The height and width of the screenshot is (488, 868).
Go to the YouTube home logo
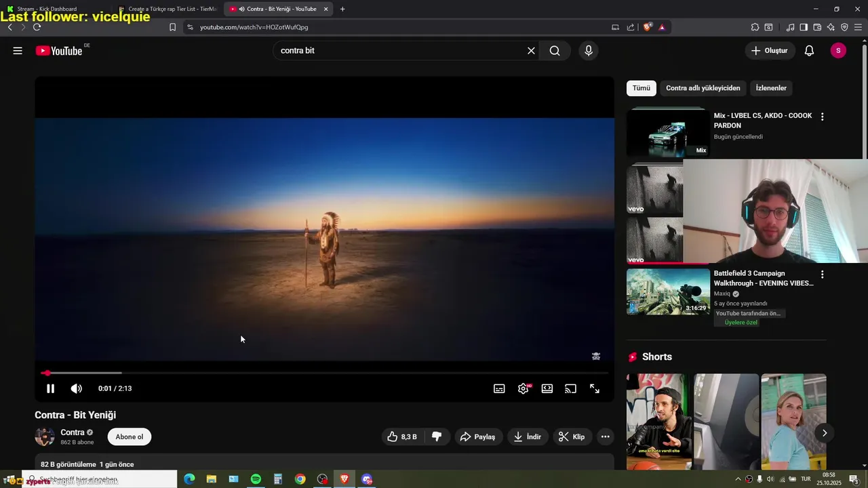[59, 51]
